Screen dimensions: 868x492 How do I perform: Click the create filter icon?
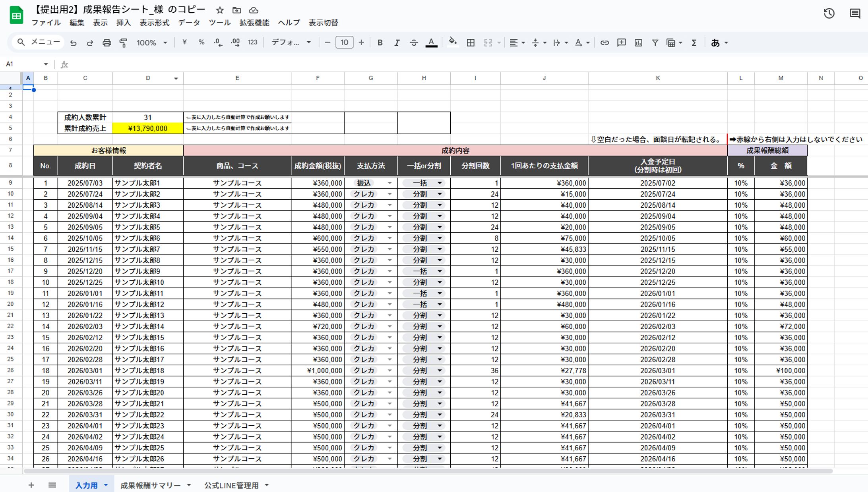tap(655, 42)
